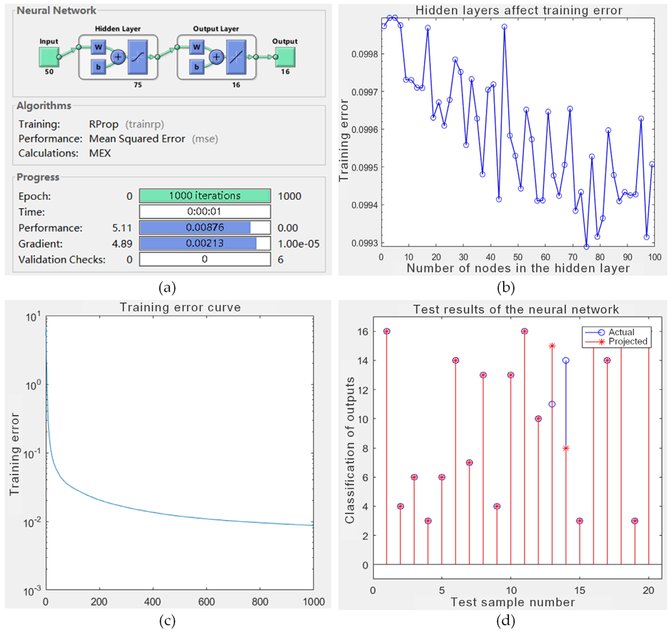
Task: Click the output layer sum (+) node
Action: [217, 57]
